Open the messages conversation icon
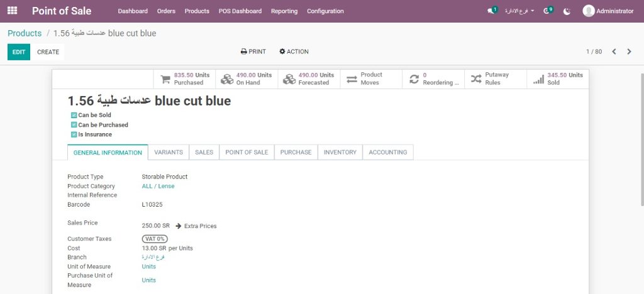Screen dimensions: 644x294 (491, 11)
